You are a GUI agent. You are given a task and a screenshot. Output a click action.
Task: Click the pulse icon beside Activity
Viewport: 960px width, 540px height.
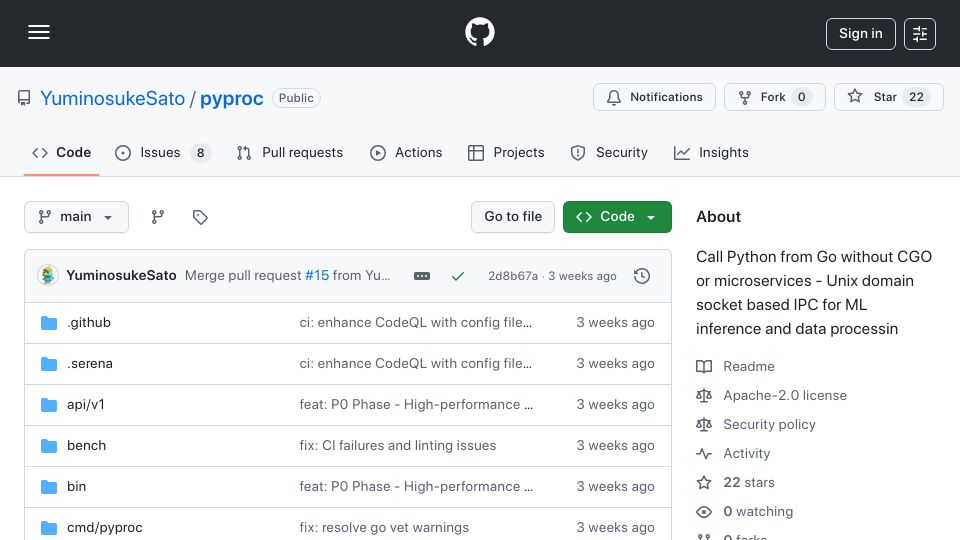pyautogui.click(x=704, y=454)
